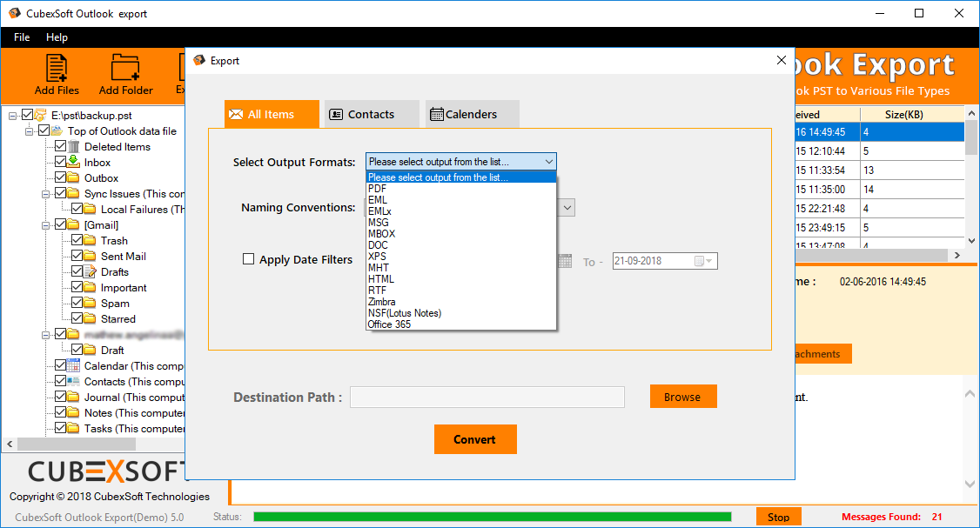980x528 pixels.
Task: Click the Inbox folder icon in tree
Action: tap(74, 162)
